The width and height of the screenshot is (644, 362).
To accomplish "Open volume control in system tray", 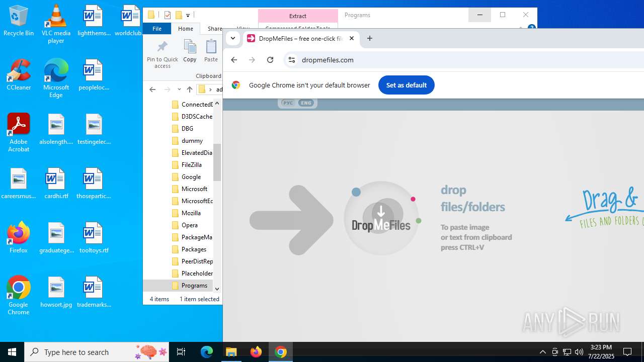I will (579, 352).
